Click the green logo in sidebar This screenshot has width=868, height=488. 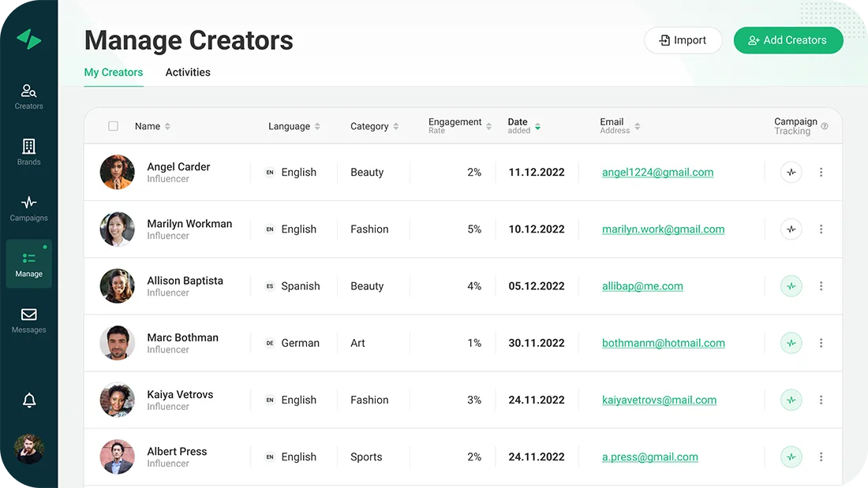[x=29, y=39]
